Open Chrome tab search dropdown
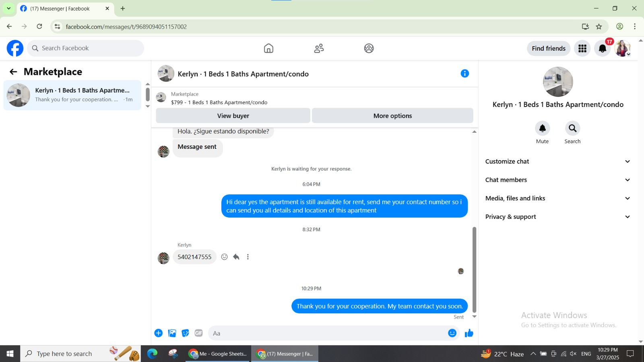Viewport: 644px width, 362px height. pos(8,8)
